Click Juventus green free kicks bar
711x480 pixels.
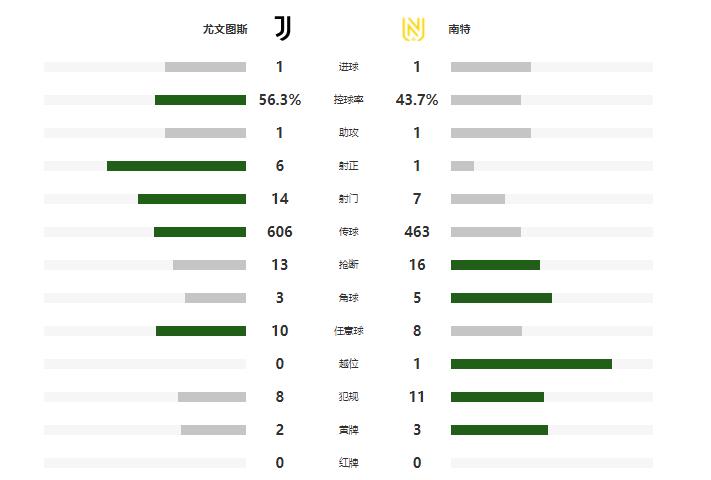point(201,331)
